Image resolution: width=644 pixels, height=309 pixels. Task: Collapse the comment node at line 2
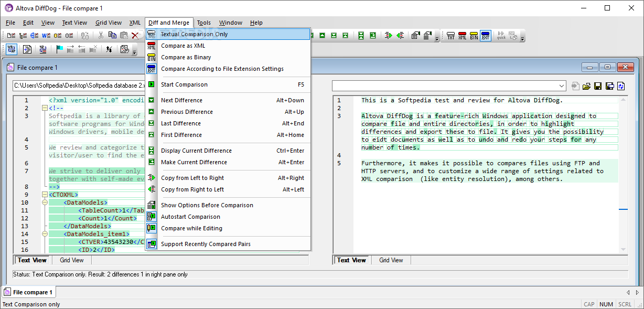45,108
